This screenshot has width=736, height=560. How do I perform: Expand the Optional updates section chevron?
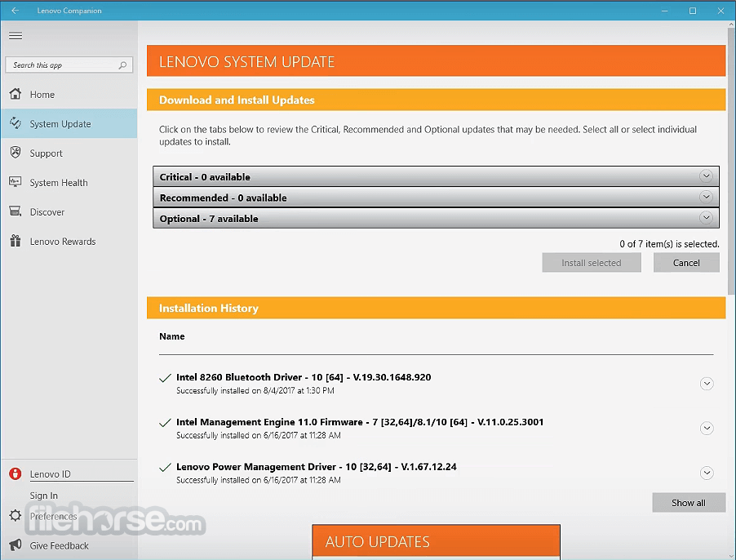click(x=706, y=218)
